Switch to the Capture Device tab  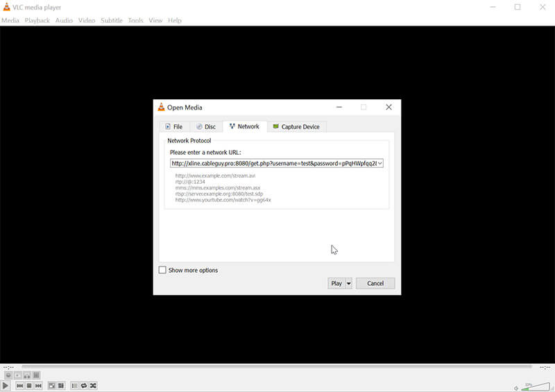[x=297, y=127]
